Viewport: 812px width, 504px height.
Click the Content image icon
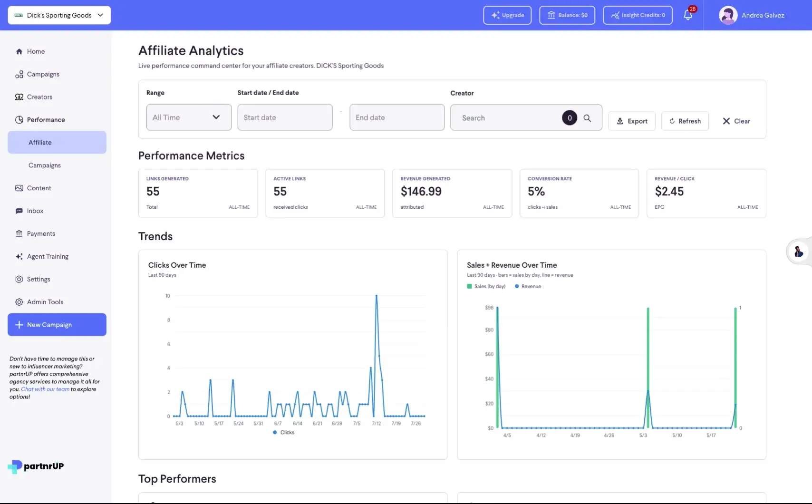19,188
